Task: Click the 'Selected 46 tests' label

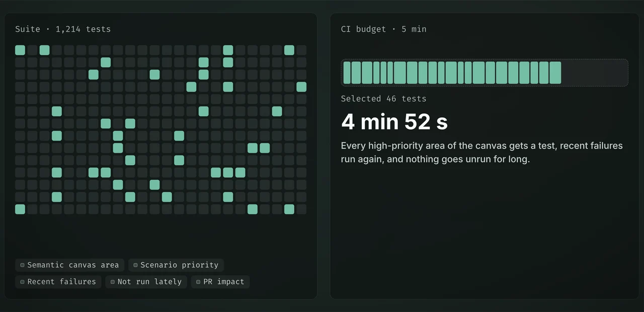Action: tap(383, 99)
